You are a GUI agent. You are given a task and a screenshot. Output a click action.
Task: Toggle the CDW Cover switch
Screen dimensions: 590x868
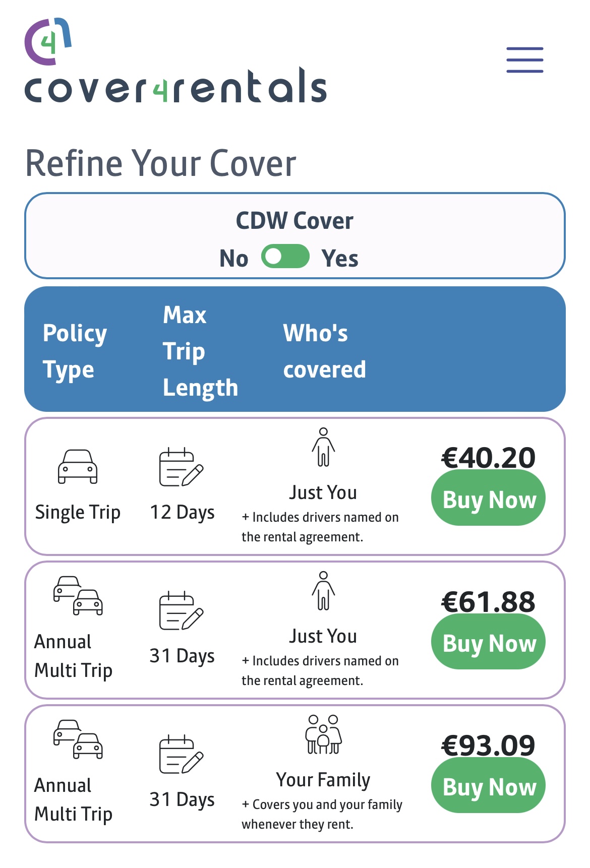pyautogui.click(x=285, y=257)
